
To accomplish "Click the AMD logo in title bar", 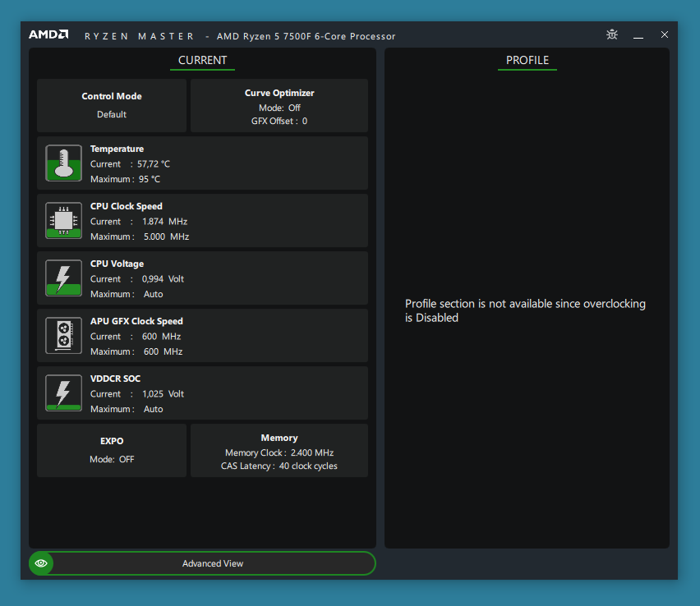I will [48, 34].
